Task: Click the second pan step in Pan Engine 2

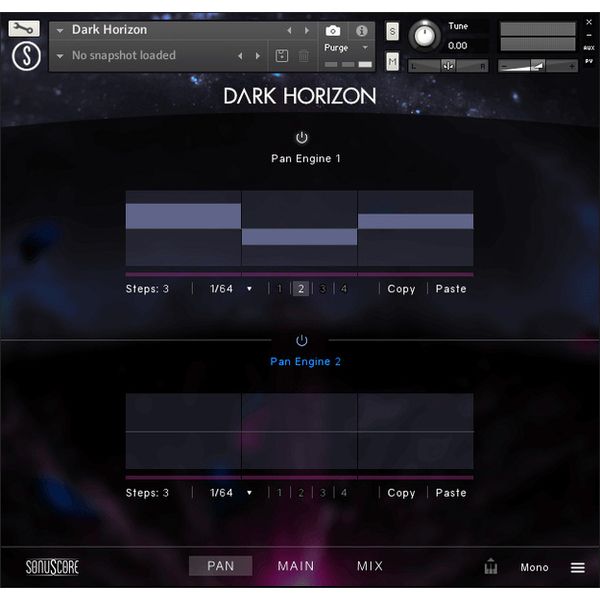Action: tap(299, 431)
